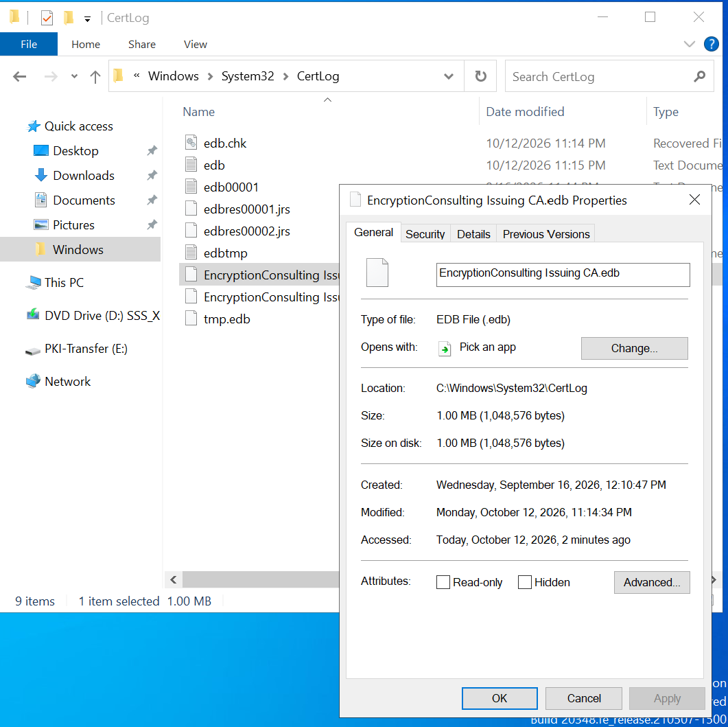Click Windows in the address breadcrumb

pos(173,76)
